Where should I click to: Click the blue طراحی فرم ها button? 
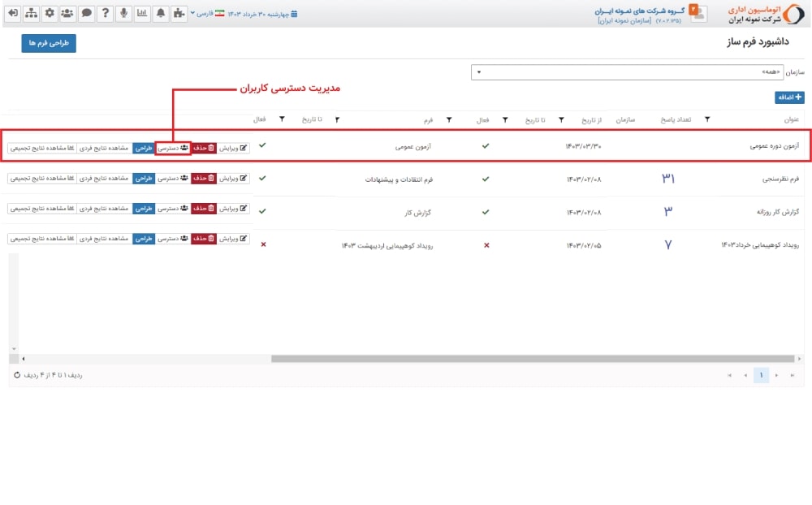pos(49,44)
